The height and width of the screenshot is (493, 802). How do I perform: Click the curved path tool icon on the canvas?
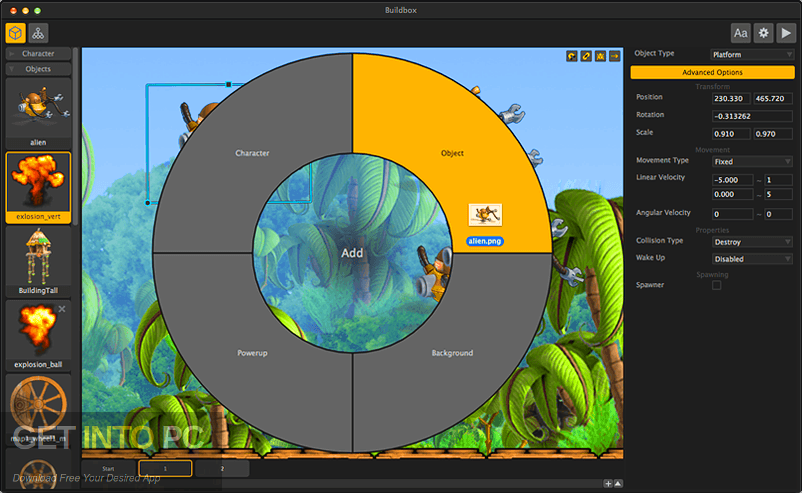[572, 56]
